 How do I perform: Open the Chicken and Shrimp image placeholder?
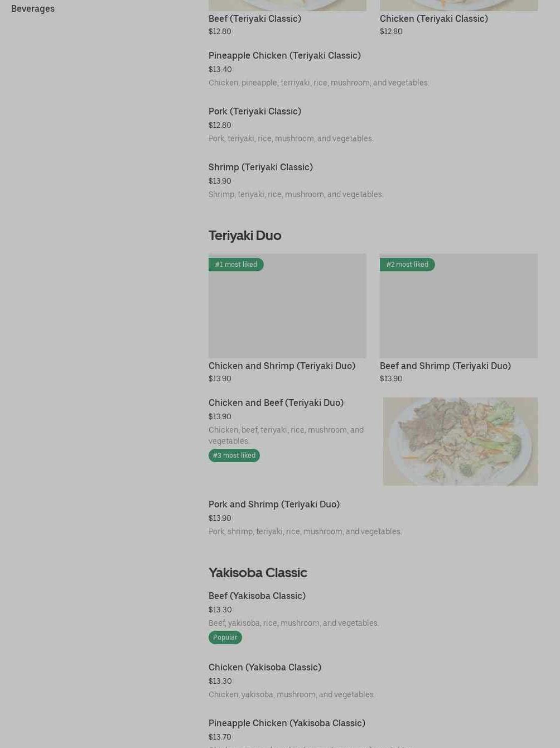(287, 313)
